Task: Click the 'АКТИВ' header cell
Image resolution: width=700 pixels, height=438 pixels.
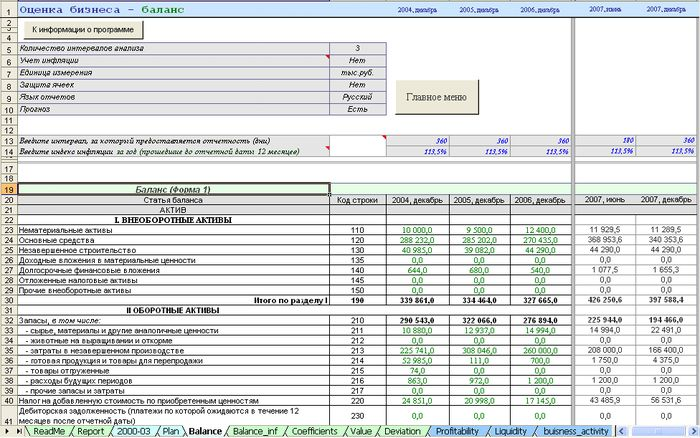Action: [174, 210]
